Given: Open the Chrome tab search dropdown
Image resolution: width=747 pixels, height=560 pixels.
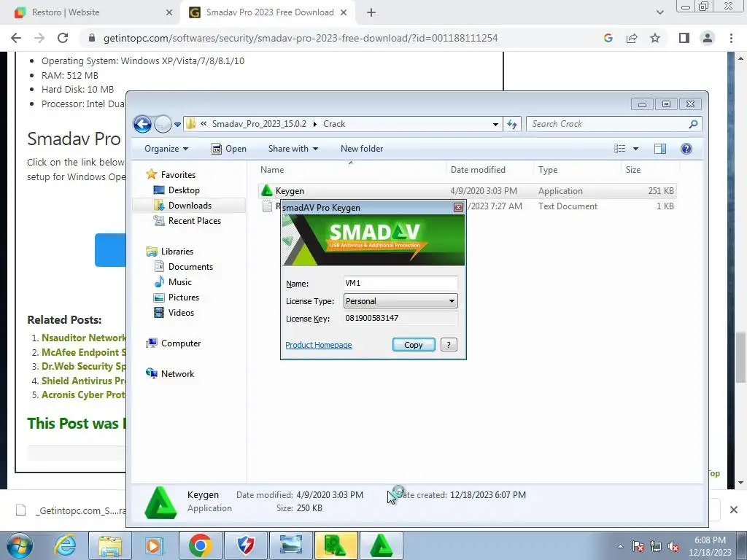Looking at the screenshot, I should point(659,12).
